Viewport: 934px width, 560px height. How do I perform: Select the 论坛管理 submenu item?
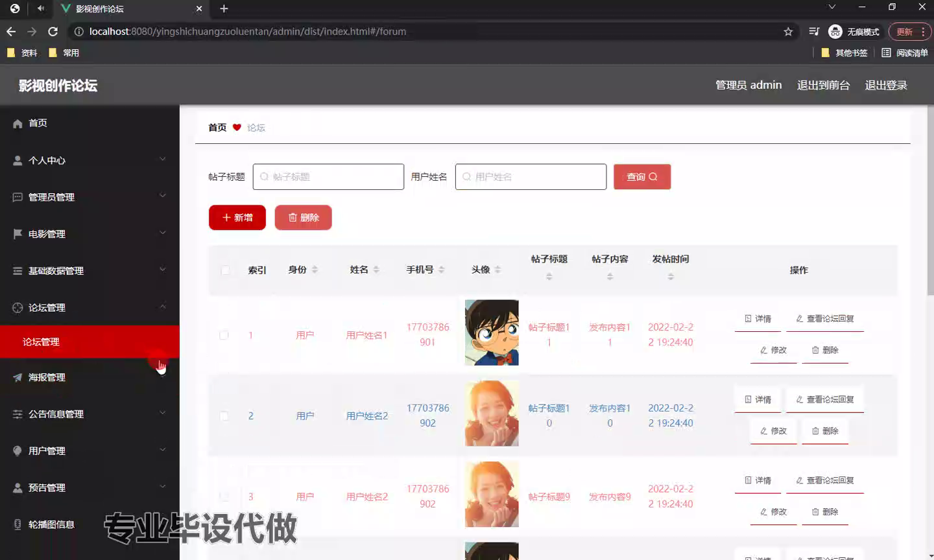click(x=90, y=342)
